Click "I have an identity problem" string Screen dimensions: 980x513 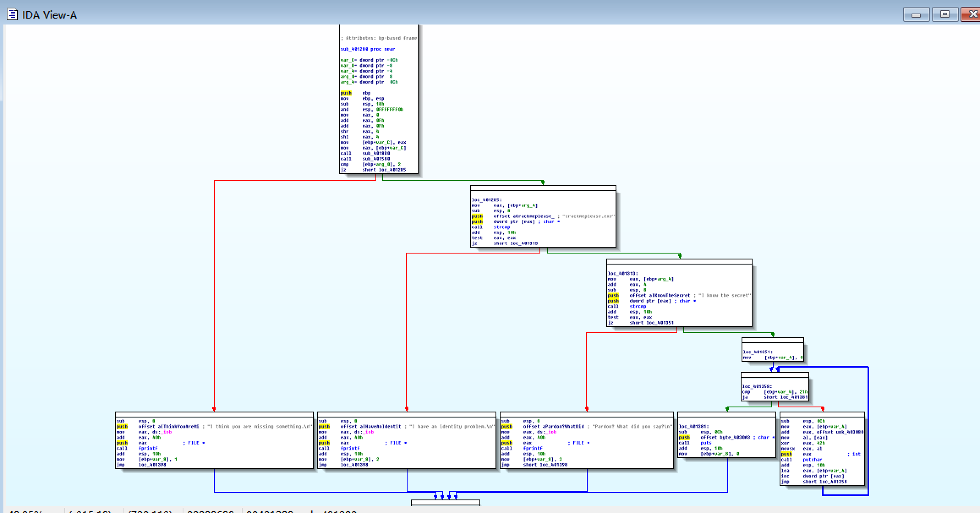point(452,426)
